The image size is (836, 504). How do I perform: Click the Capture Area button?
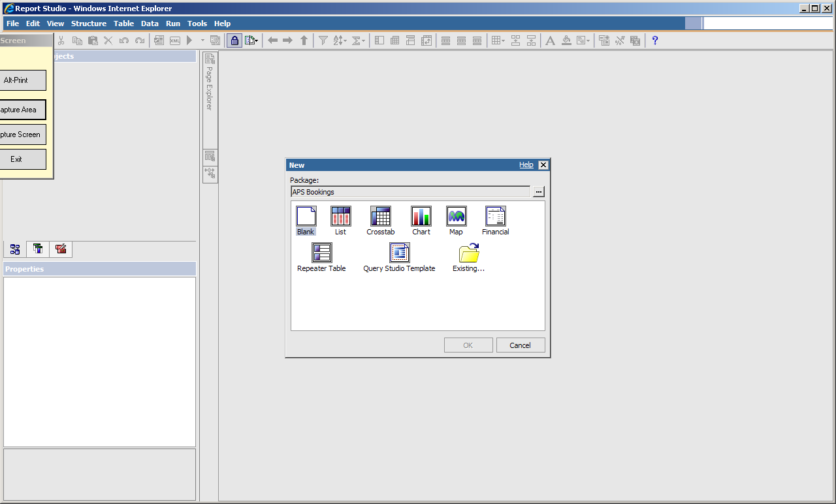(x=19, y=110)
